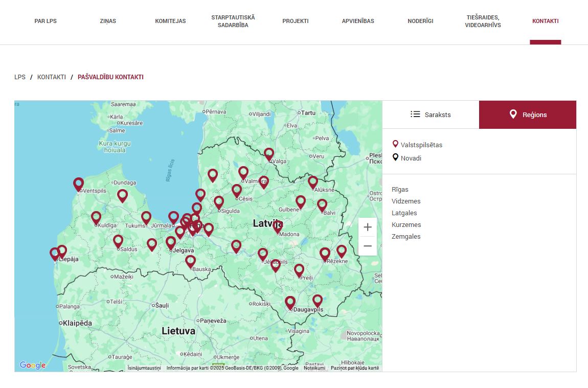Screen dimensions: 588x388
Task: Click the map pin above Bauska
Action: [191, 261]
